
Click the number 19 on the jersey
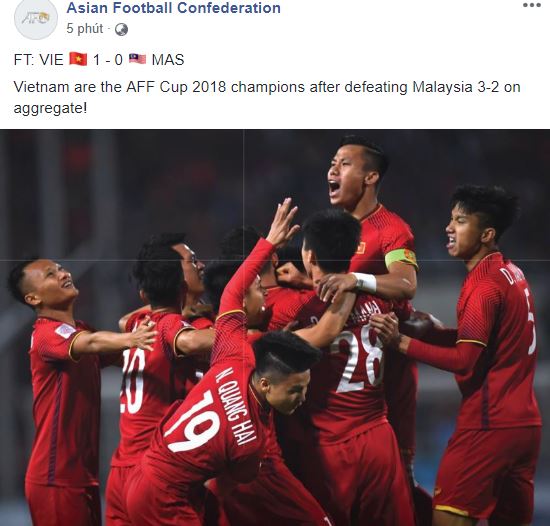(194, 422)
